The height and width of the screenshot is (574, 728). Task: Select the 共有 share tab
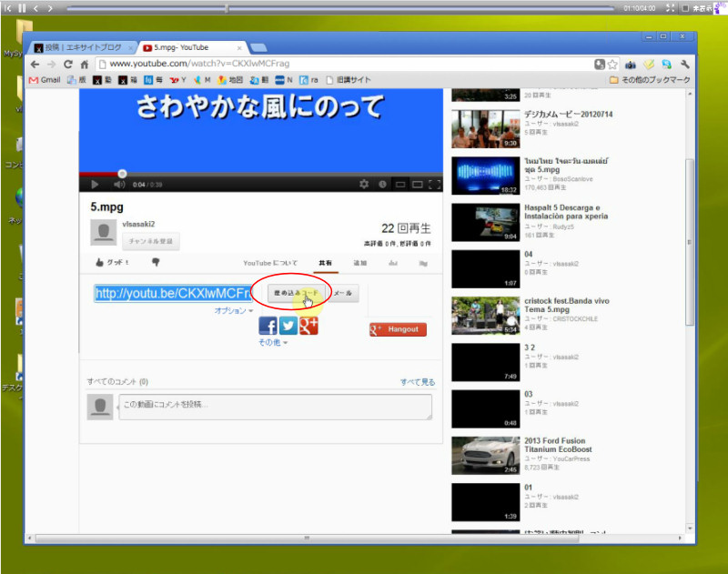(x=326, y=263)
